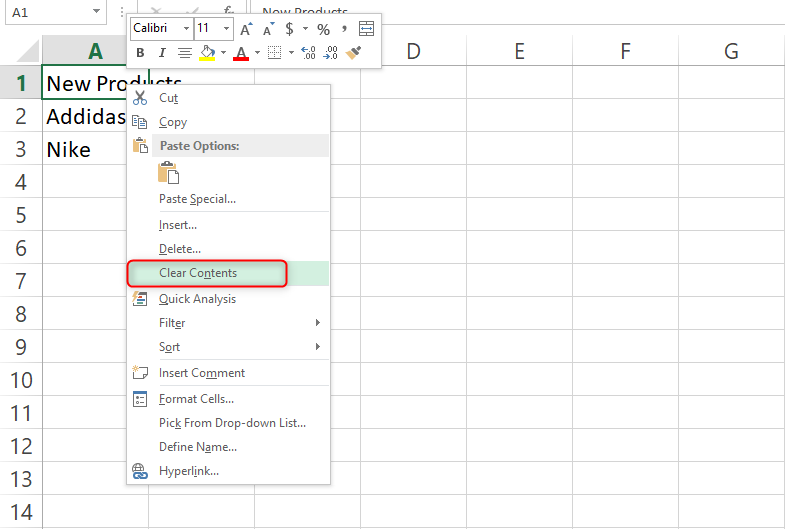This screenshot has width=785, height=529.
Task: Choose Delete... from context menu
Action: pyautogui.click(x=229, y=249)
